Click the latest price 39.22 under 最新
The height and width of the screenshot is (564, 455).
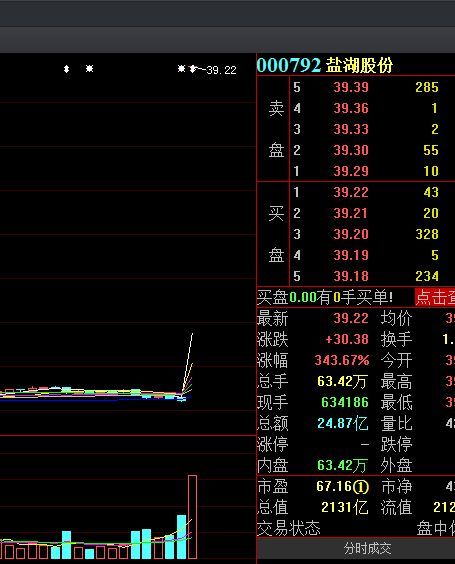[x=351, y=318]
